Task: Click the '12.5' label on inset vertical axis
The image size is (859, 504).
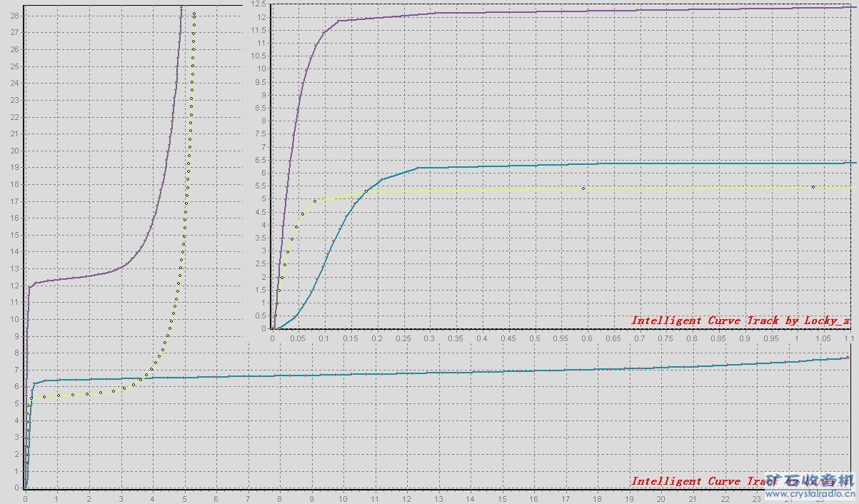Action: (x=259, y=4)
